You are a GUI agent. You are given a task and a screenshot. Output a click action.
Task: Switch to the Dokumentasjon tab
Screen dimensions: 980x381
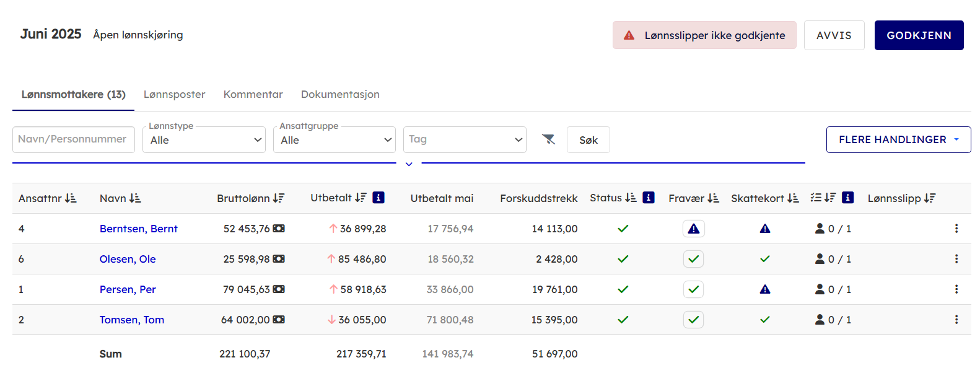coord(340,94)
